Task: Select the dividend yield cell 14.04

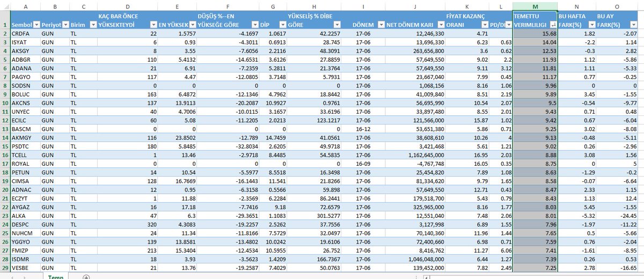Action: (535, 42)
